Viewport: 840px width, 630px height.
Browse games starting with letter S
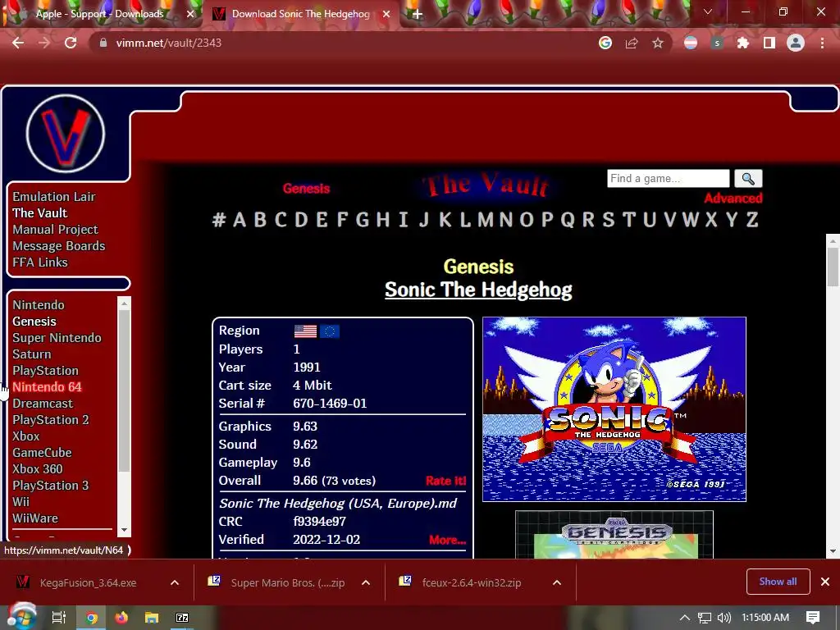click(609, 220)
